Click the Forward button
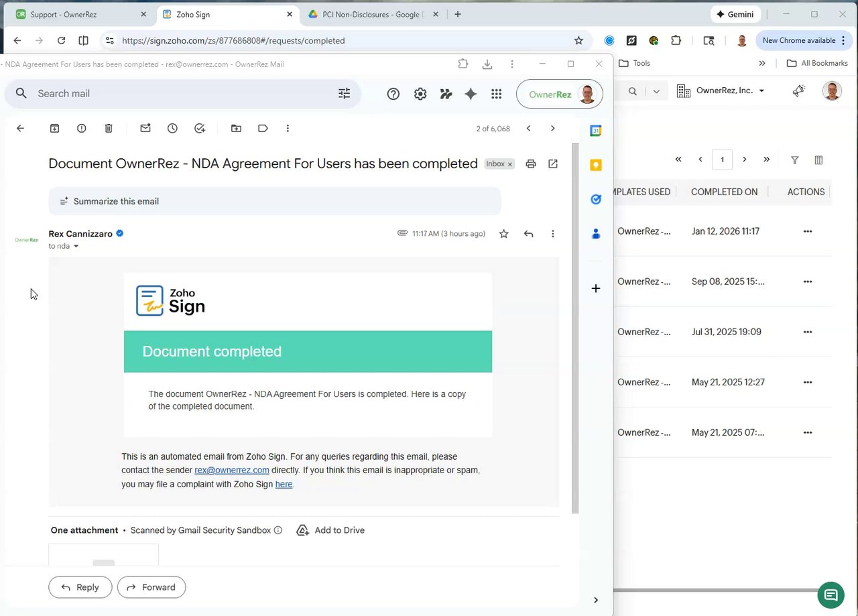 (151, 587)
